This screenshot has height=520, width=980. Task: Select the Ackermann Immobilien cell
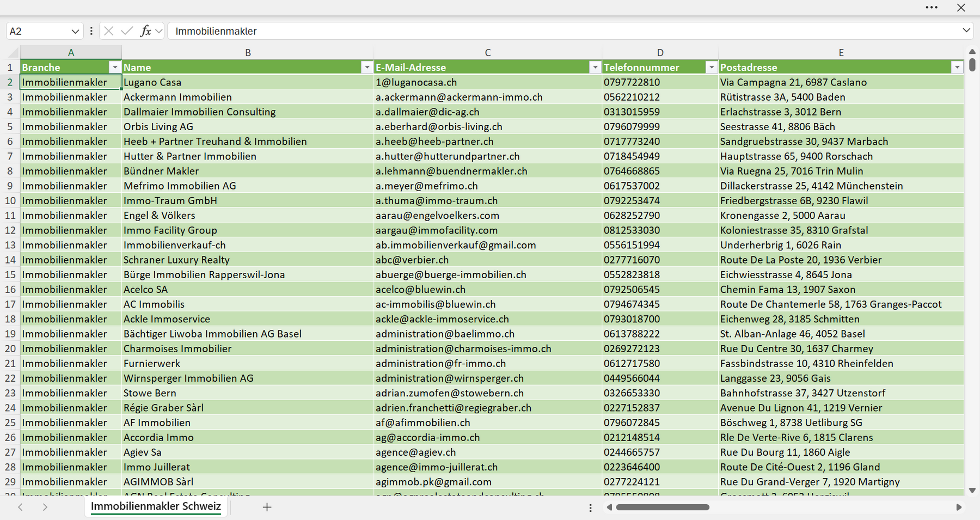(248, 97)
